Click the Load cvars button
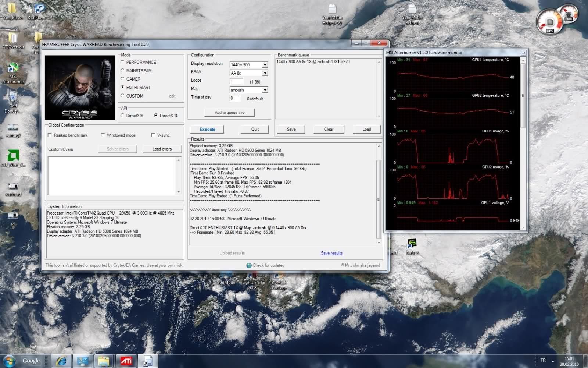 162,149
